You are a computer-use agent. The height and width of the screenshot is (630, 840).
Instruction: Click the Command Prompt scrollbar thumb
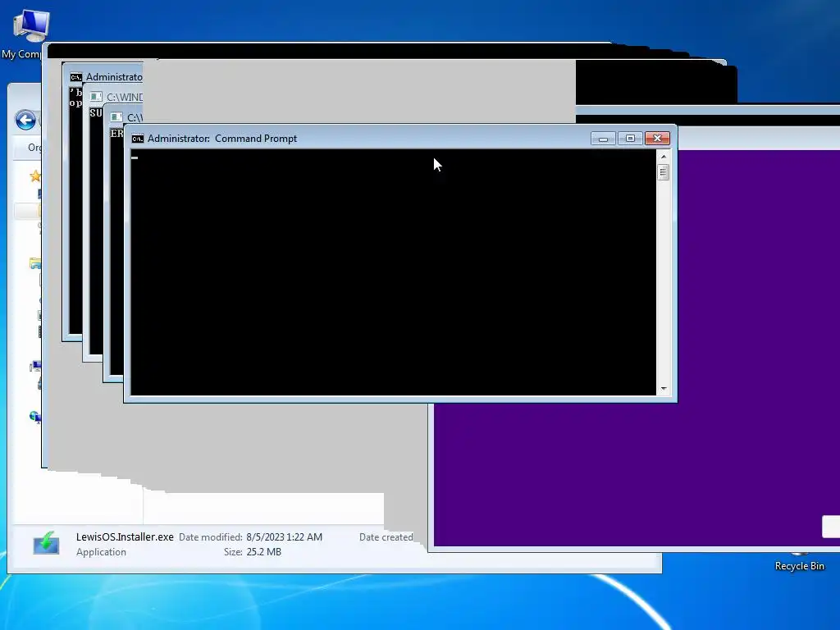(x=663, y=172)
